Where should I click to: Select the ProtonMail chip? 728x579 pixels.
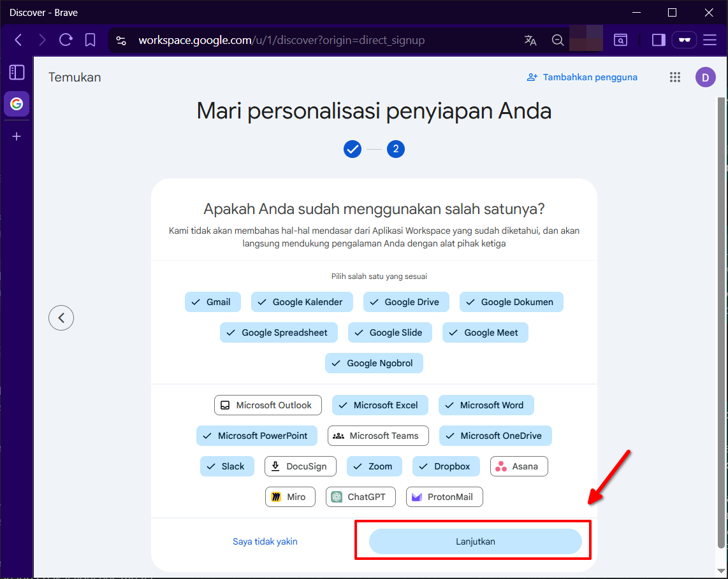(x=444, y=497)
